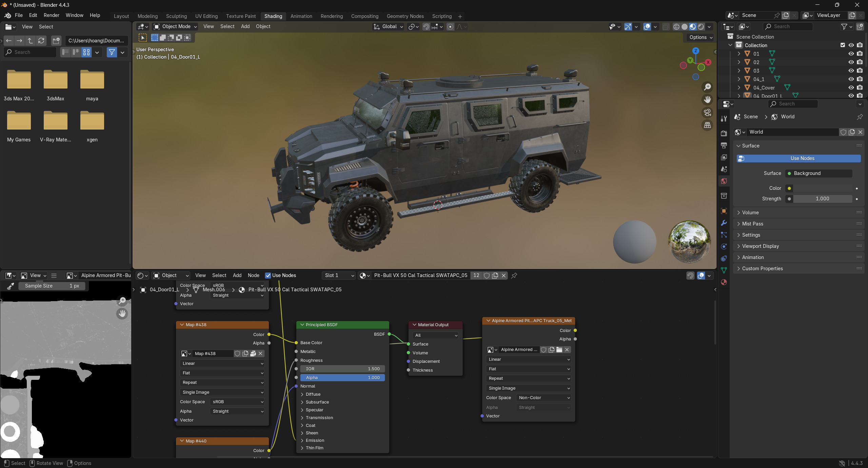Create new folder in file browser

[x=56, y=41]
